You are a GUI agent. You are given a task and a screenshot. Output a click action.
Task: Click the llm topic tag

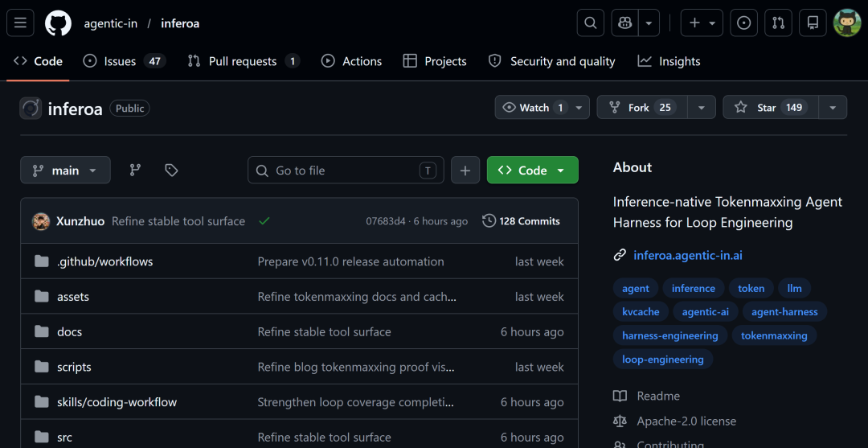[794, 288]
